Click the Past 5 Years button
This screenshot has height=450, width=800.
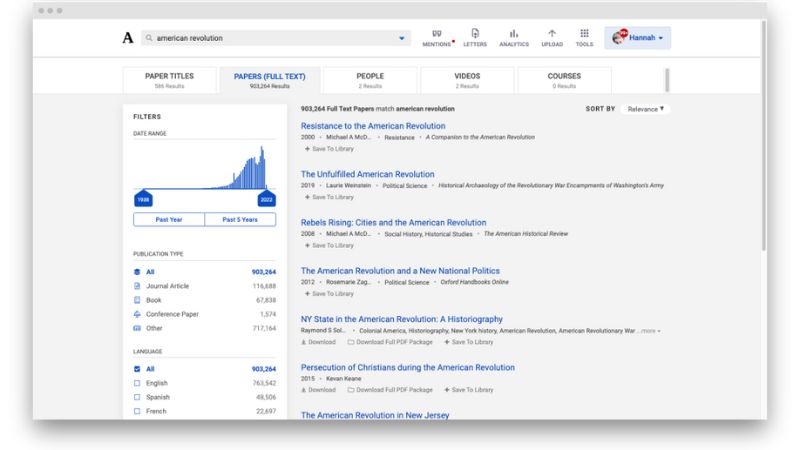(240, 219)
